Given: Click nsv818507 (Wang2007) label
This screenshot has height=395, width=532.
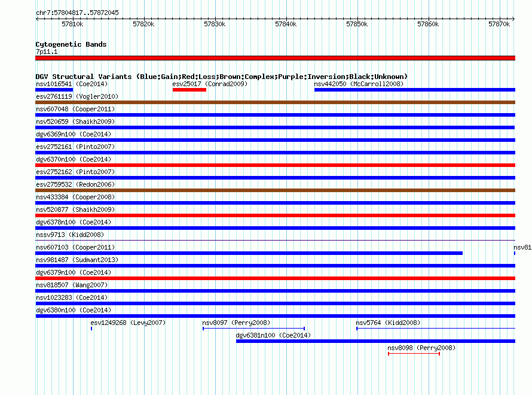Looking at the screenshot, I should (72, 285).
